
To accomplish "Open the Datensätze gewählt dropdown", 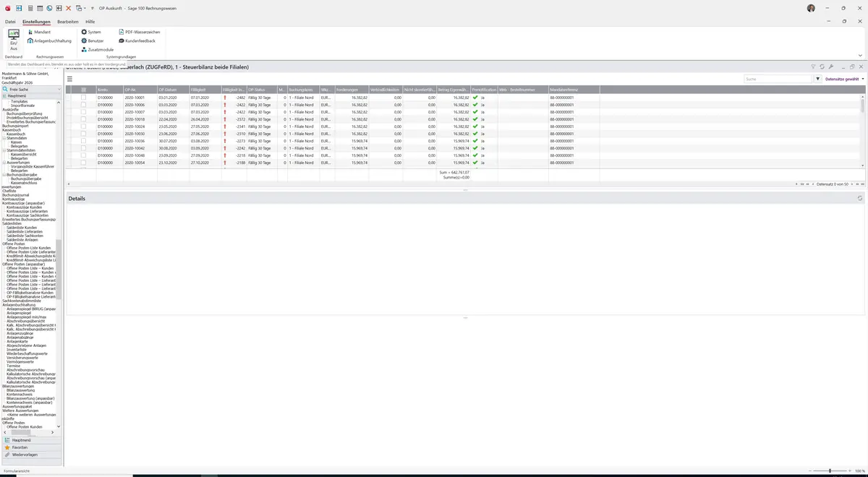I will point(844,79).
